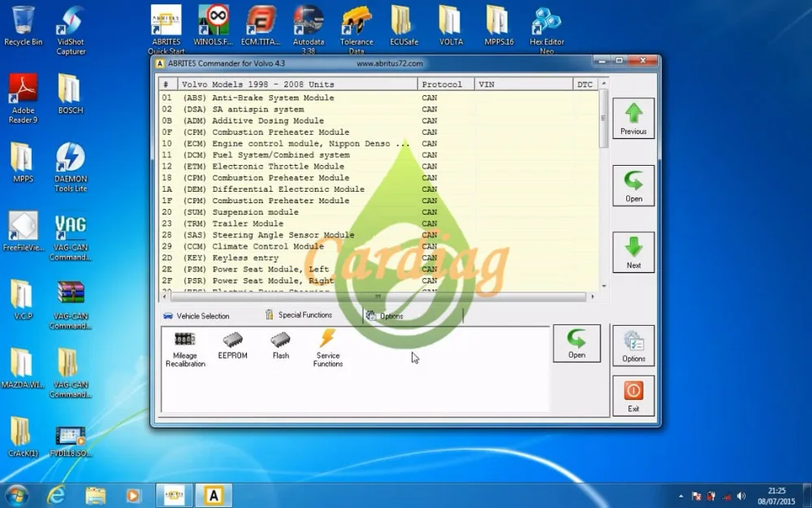Select the SUM Suspension module row
Screen dimensions: 812x508
click(379, 211)
